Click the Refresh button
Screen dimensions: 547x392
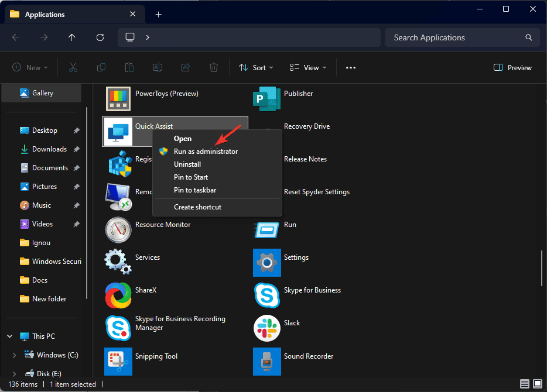click(100, 37)
